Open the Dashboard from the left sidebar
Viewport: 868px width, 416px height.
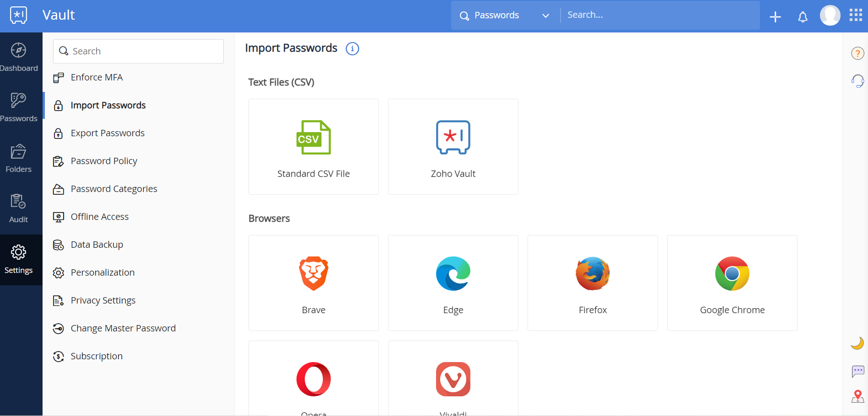click(18, 55)
